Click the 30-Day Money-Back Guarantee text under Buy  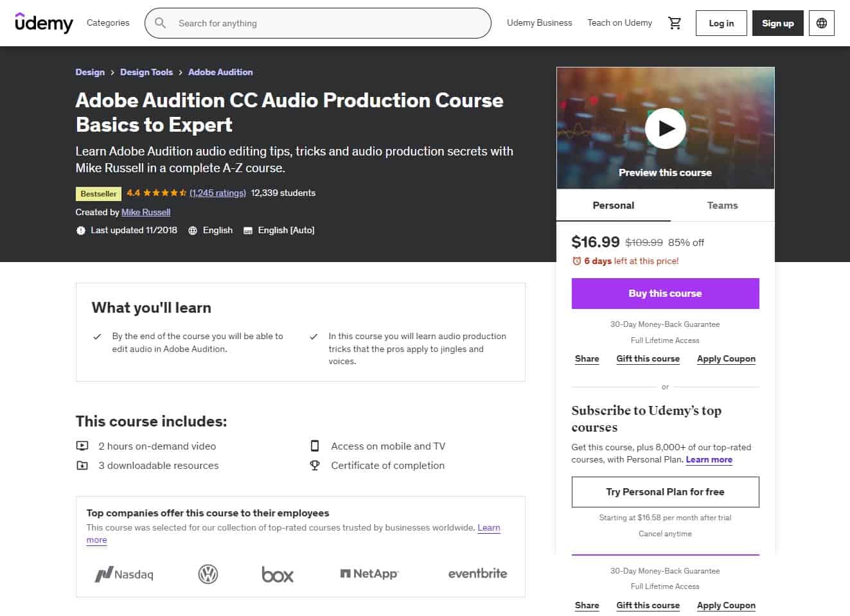click(665, 324)
